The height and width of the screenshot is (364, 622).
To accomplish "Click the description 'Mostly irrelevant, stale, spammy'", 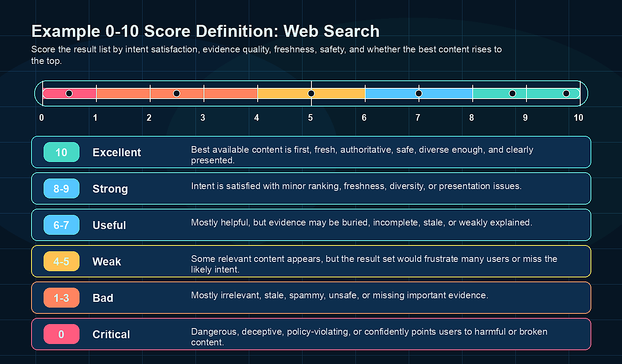I will (340, 295).
